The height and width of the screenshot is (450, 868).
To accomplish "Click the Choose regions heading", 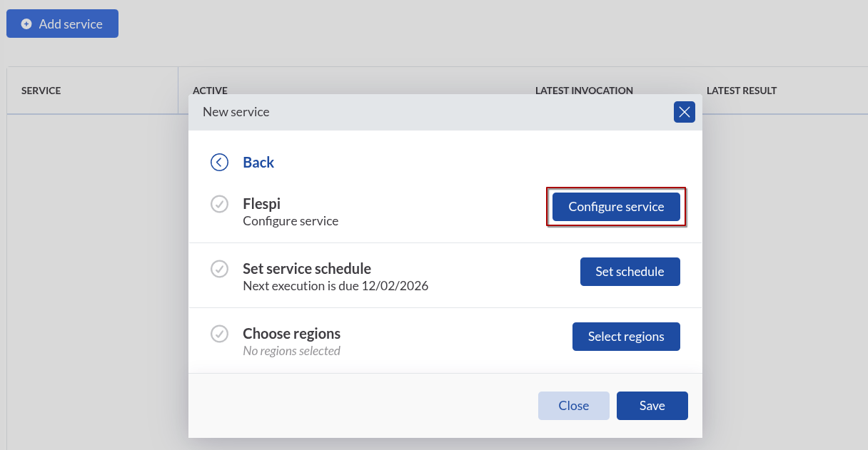I will (x=291, y=334).
